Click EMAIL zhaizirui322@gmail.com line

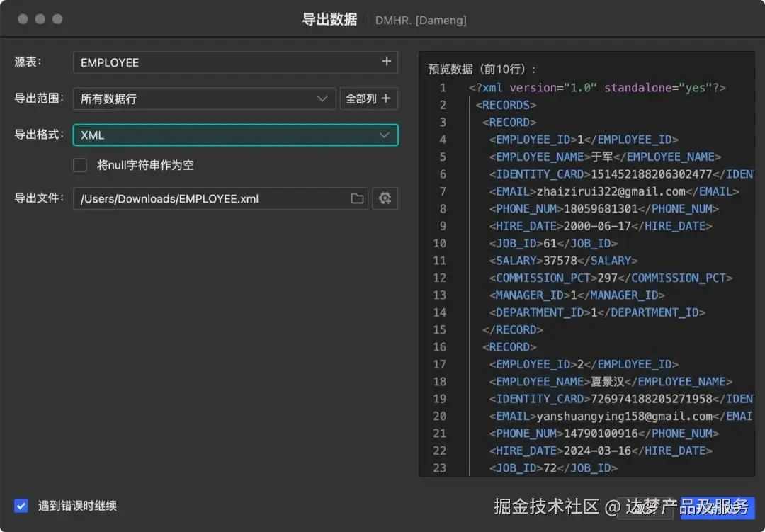point(613,191)
